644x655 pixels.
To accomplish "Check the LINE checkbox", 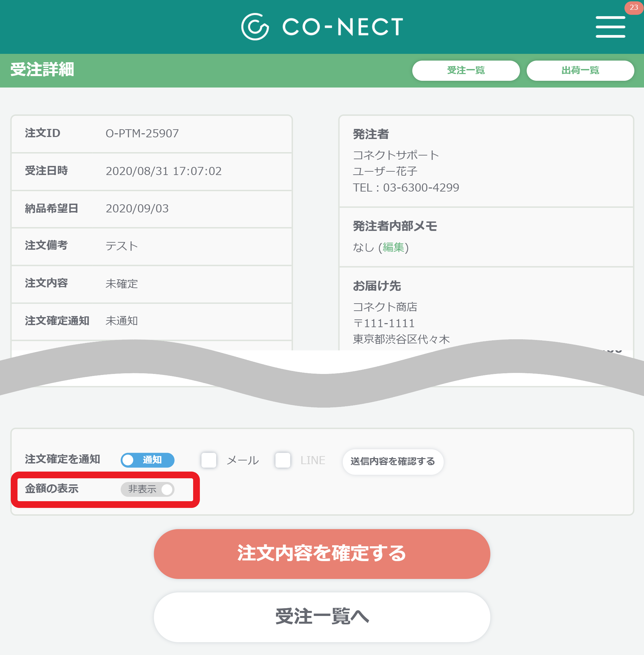I will pyautogui.click(x=283, y=460).
